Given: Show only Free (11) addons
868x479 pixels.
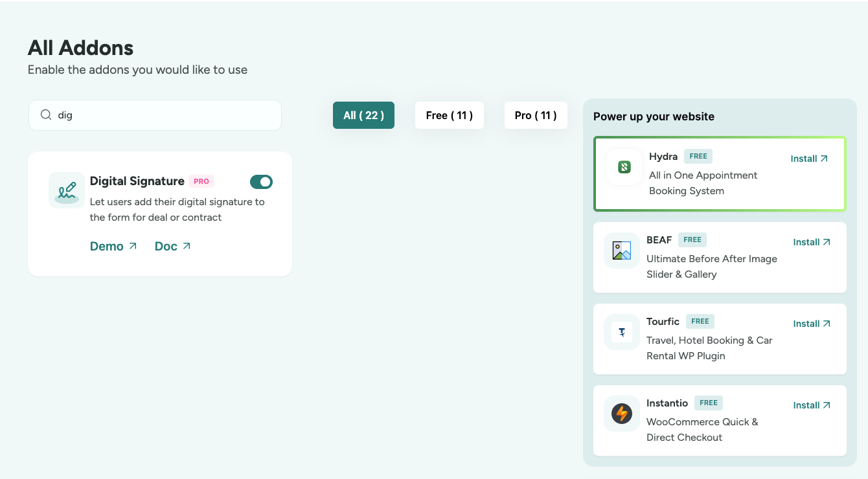Looking at the screenshot, I should tap(449, 115).
